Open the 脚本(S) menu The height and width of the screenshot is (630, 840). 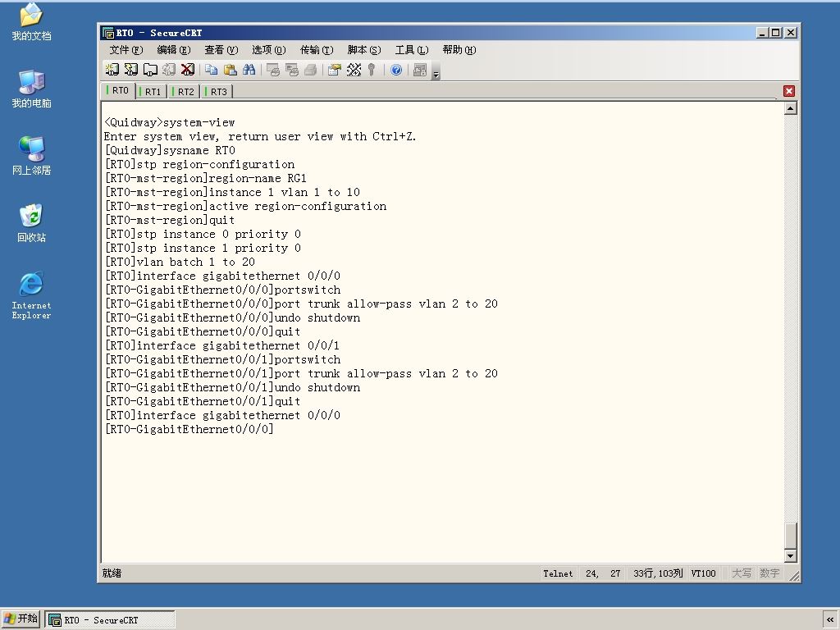click(364, 50)
